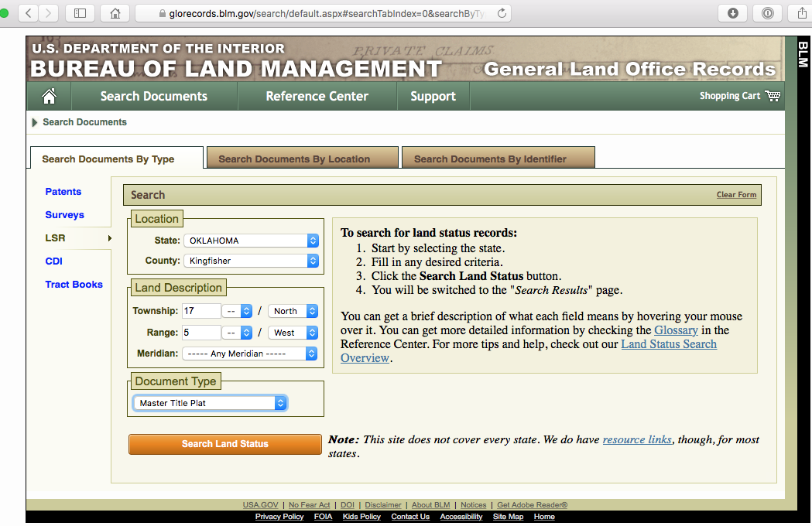Click the BLM vertical side banner
The image size is (812, 526).
tap(803, 54)
